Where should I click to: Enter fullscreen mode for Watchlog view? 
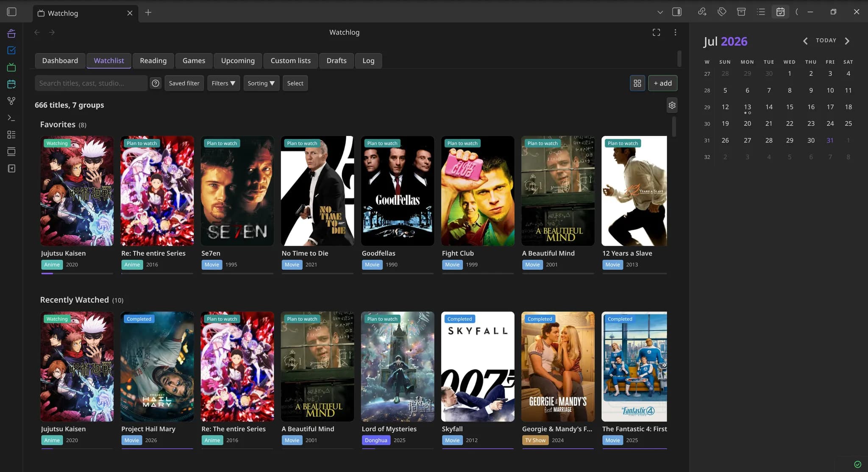[x=656, y=32]
